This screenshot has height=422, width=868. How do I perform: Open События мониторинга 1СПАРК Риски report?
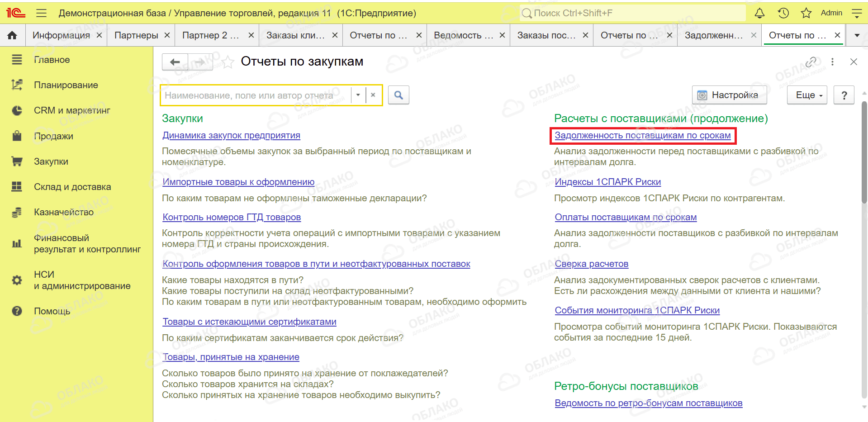(x=637, y=310)
